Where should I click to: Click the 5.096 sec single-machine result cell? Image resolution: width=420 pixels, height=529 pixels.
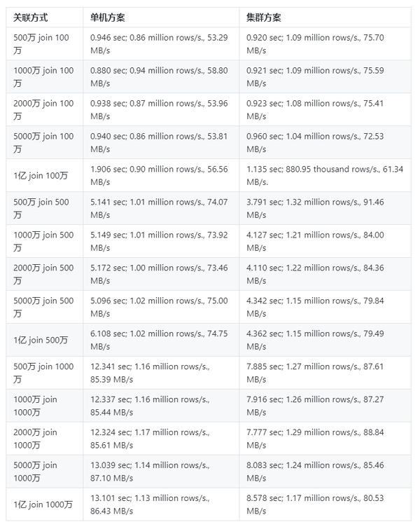[x=159, y=307]
